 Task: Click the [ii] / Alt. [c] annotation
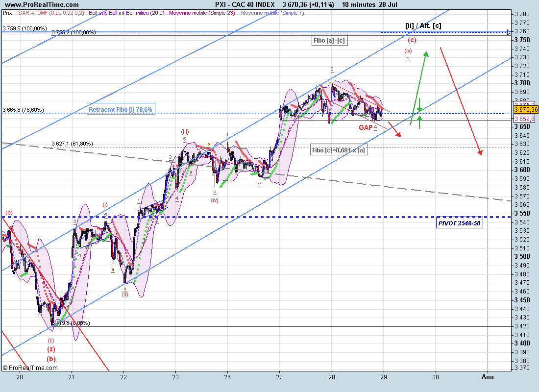[423, 25]
